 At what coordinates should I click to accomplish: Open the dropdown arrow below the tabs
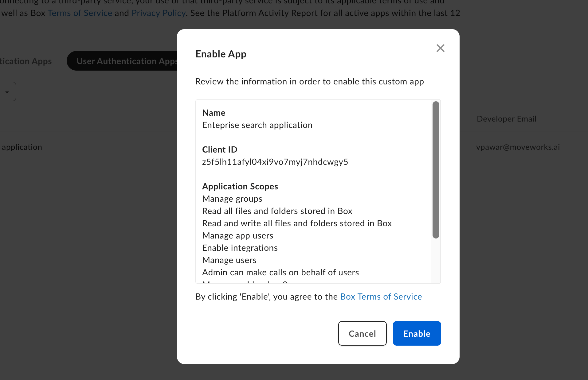point(7,92)
